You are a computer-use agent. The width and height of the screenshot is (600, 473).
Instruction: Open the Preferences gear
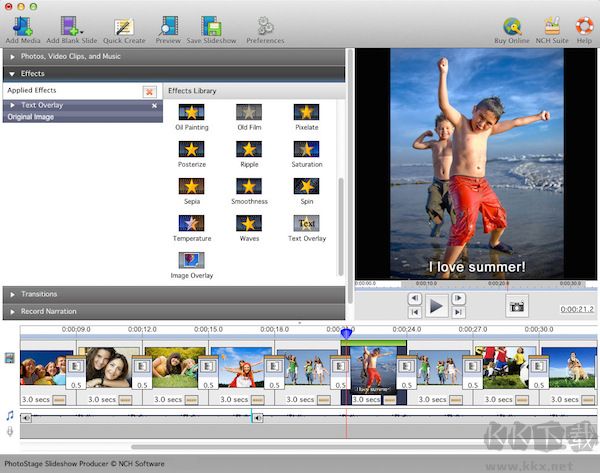[265, 26]
